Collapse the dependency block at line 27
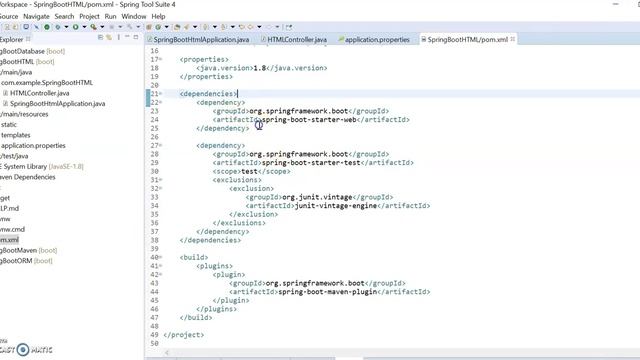Image resolution: width=640 pixels, height=360 pixels. pos(161,146)
